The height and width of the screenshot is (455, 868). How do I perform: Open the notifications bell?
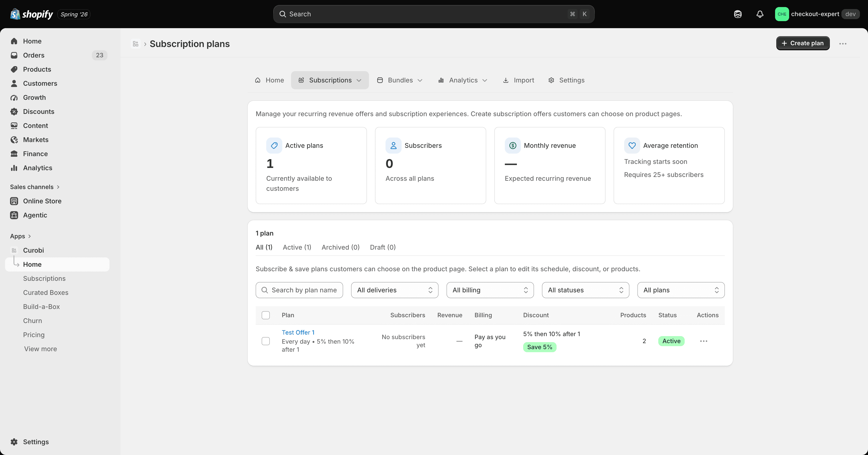coord(759,14)
